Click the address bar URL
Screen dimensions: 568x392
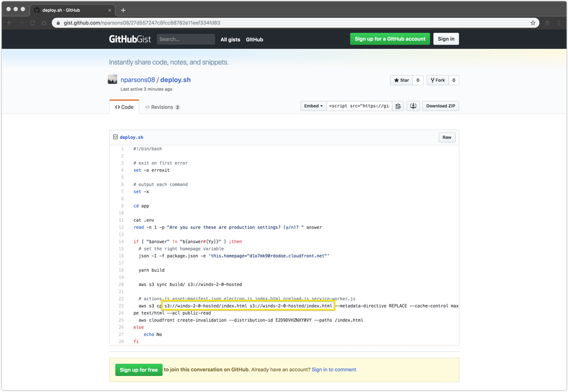point(142,23)
